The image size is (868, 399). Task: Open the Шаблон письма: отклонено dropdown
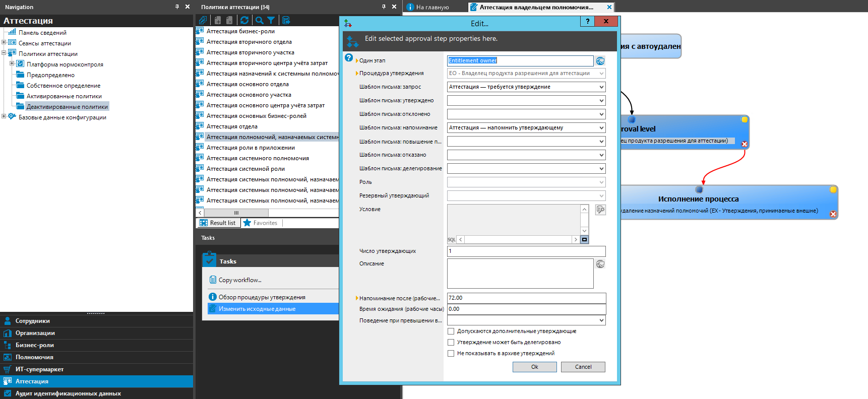pos(601,114)
